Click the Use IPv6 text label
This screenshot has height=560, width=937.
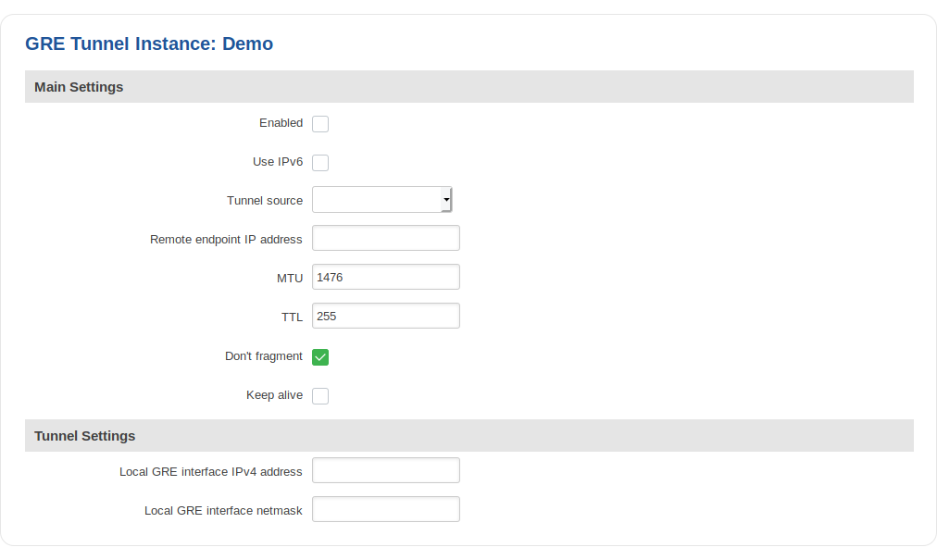pos(278,162)
